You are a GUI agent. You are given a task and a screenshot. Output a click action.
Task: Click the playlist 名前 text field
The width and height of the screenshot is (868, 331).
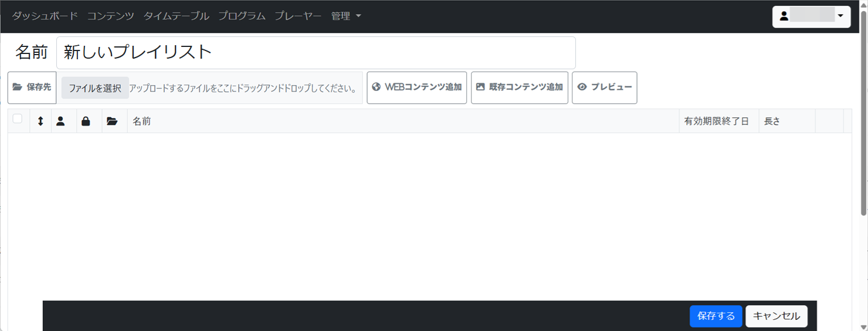[x=316, y=52]
